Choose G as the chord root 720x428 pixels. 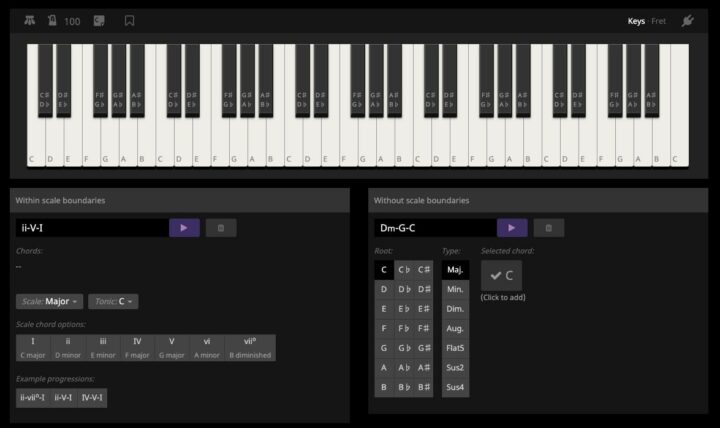point(384,347)
